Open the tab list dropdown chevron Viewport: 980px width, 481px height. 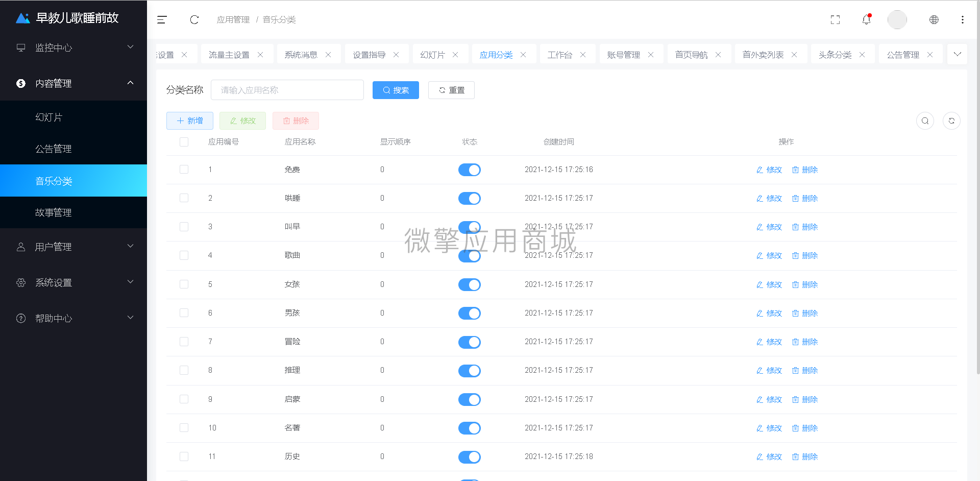point(957,54)
